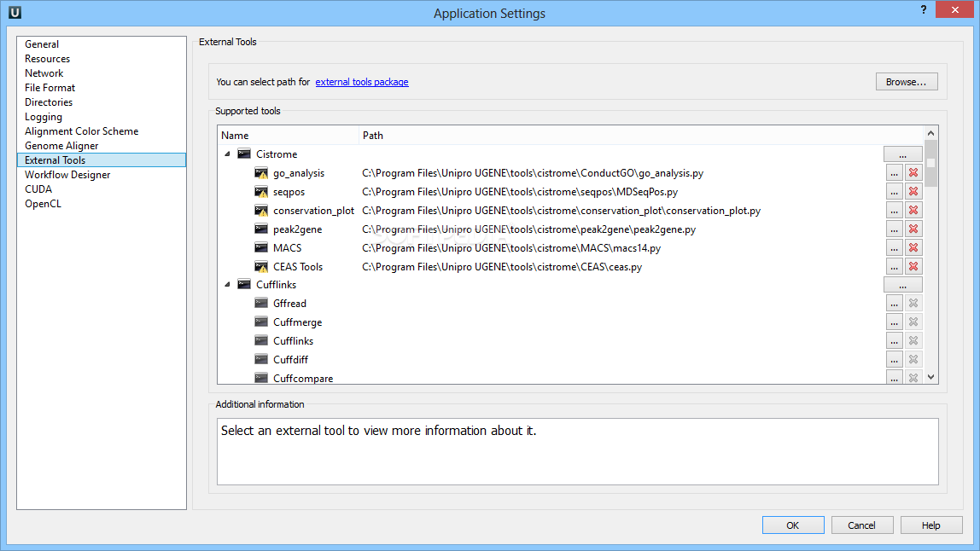Confirm settings with OK button
The image size is (980, 551).
click(x=793, y=525)
